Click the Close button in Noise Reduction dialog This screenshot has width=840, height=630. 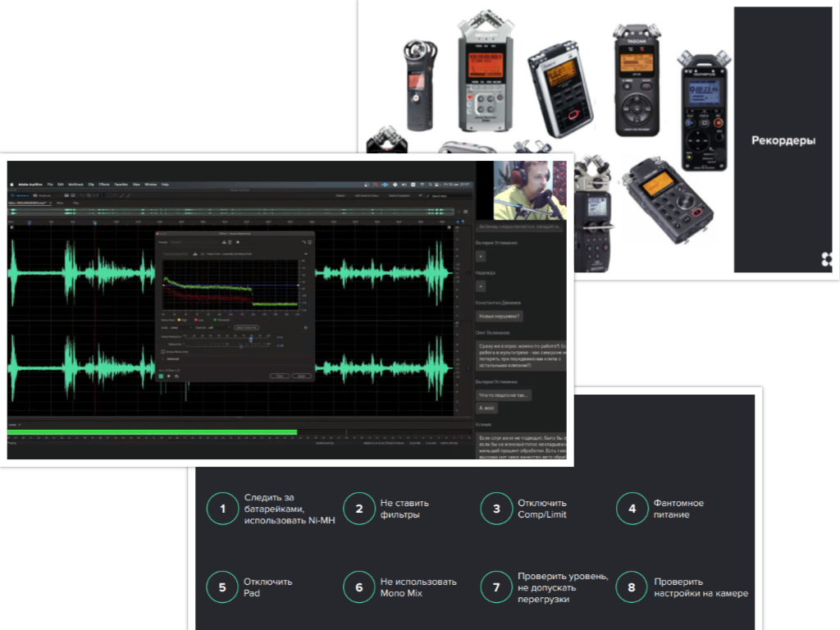coord(280,376)
